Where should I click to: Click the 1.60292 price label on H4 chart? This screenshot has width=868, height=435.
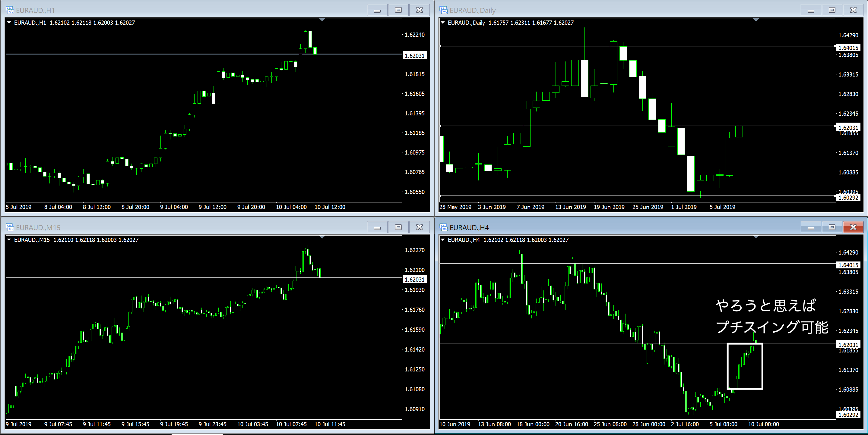point(848,415)
